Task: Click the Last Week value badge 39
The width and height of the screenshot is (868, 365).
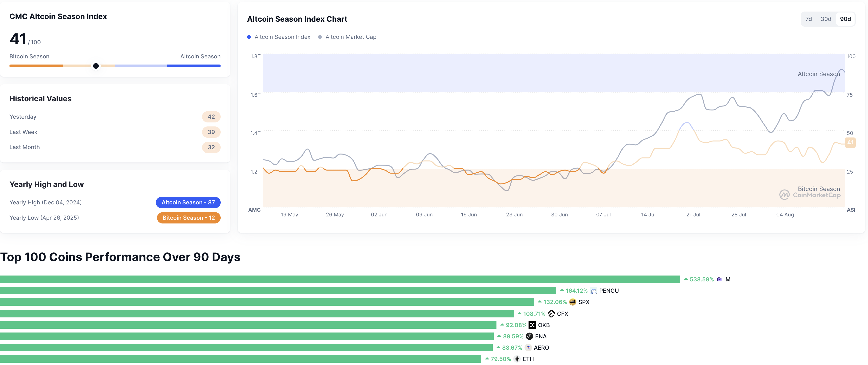Action: click(x=211, y=132)
